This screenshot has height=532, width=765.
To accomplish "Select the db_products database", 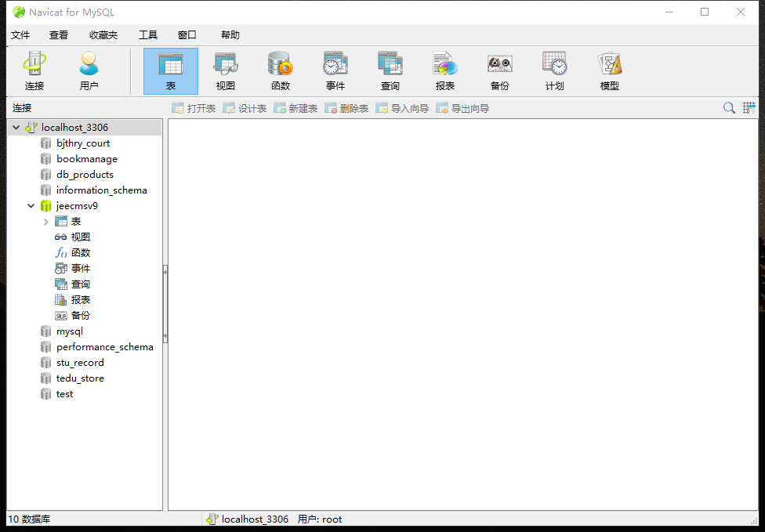I will pyautogui.click(x=85, y=175).
